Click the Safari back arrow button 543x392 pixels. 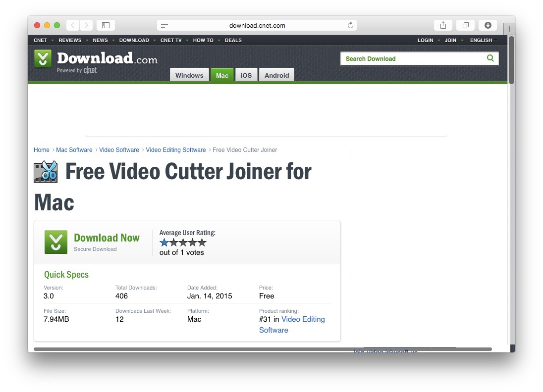(x=73, y=25)
